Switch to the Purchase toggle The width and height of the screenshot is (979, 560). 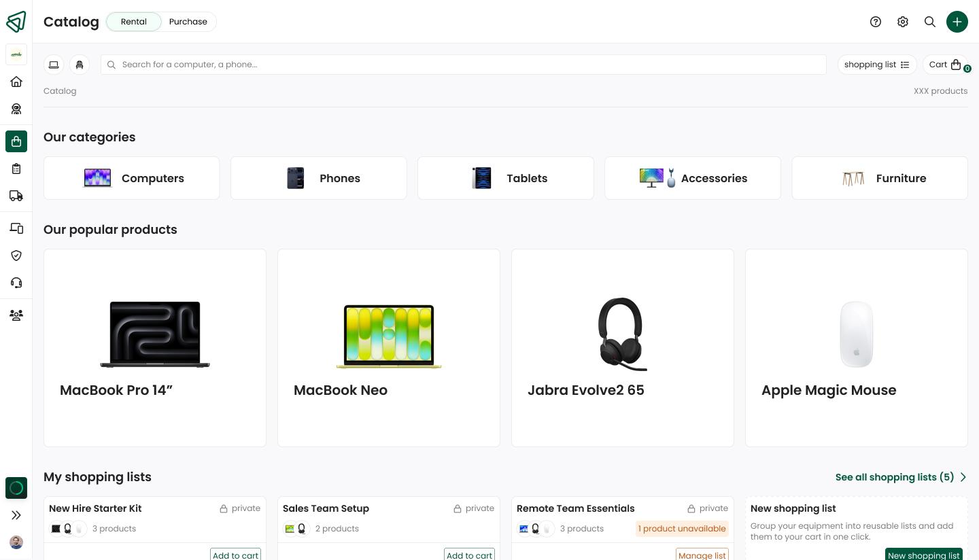[x=188, y=22]
